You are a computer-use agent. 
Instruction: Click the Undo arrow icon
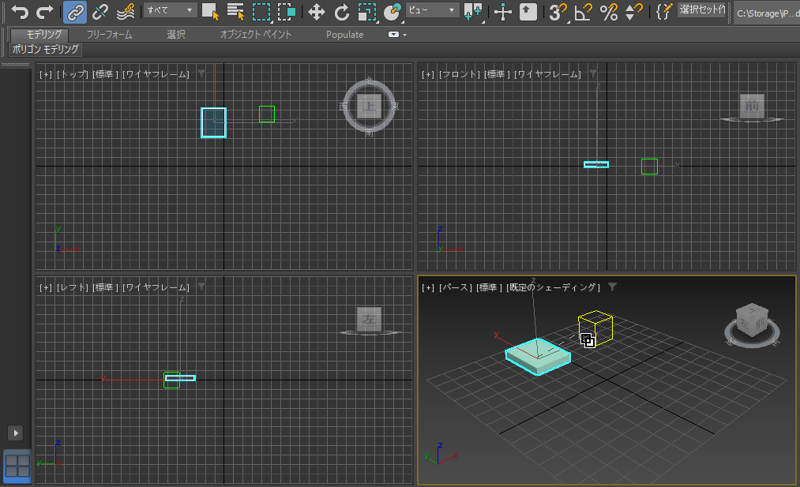click(19, 12)
